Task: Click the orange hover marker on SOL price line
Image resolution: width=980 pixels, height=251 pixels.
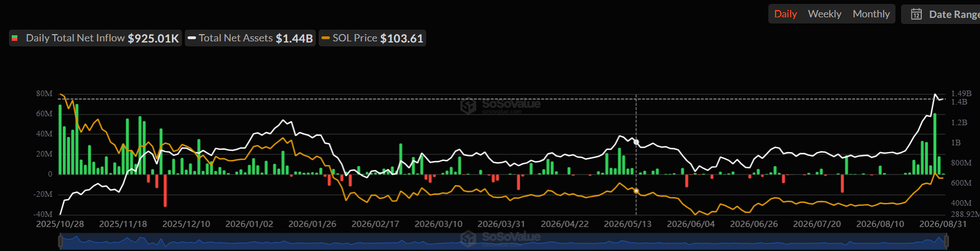Action: click(636, 191)
